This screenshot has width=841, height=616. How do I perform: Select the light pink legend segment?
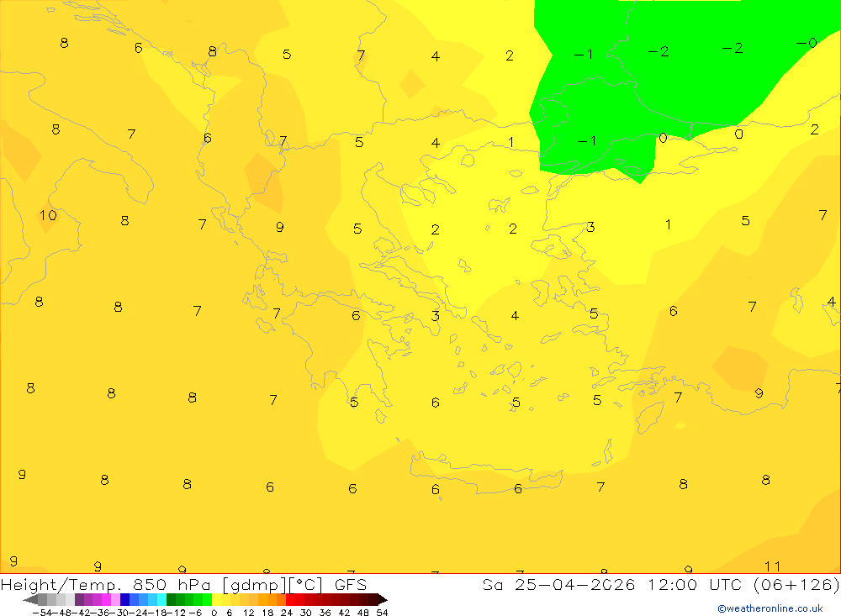116,599
